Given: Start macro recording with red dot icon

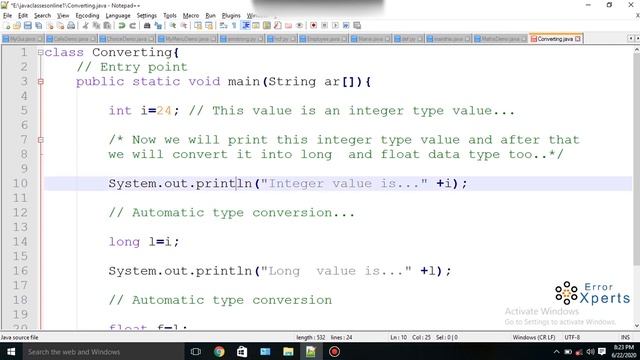Looking at the screenshot, I should point(313,25).
